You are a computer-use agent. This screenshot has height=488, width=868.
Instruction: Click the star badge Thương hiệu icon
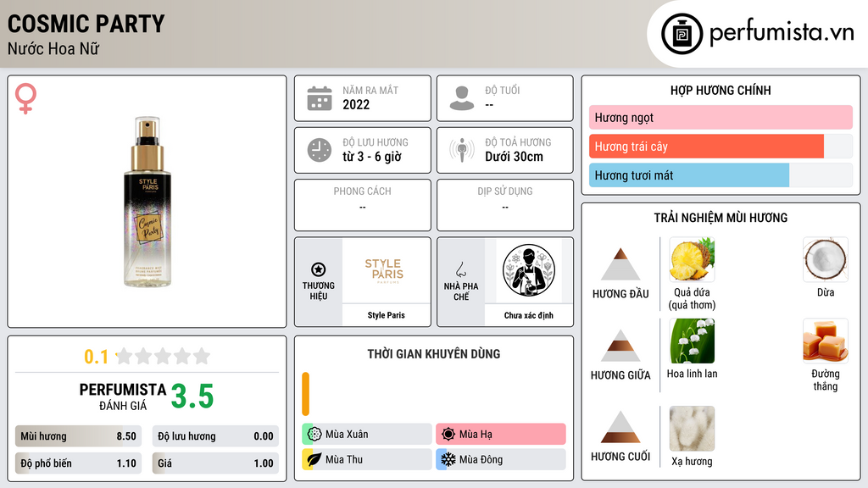(319, 269)
